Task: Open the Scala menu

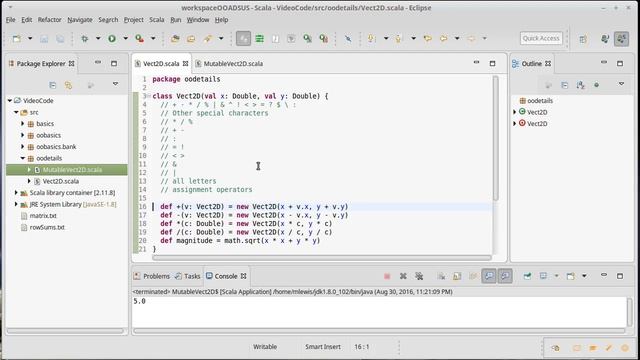Action: click(x=156, y=20)
